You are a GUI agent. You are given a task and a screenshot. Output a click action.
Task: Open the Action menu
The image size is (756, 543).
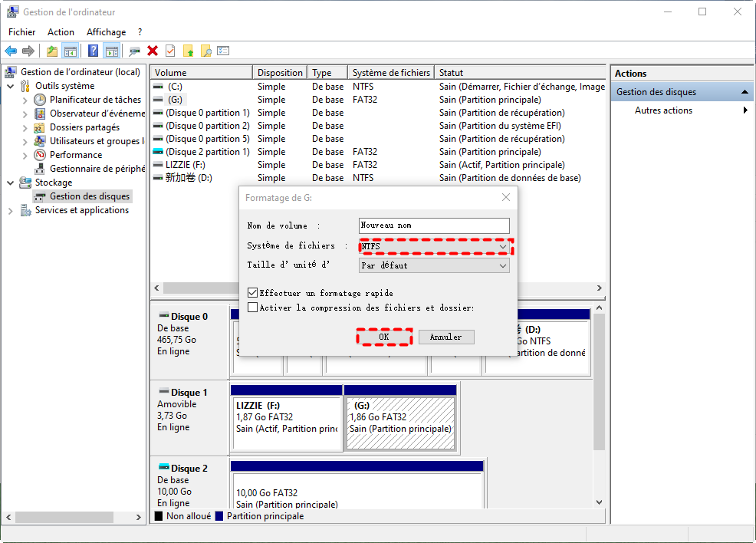[61, 31]
